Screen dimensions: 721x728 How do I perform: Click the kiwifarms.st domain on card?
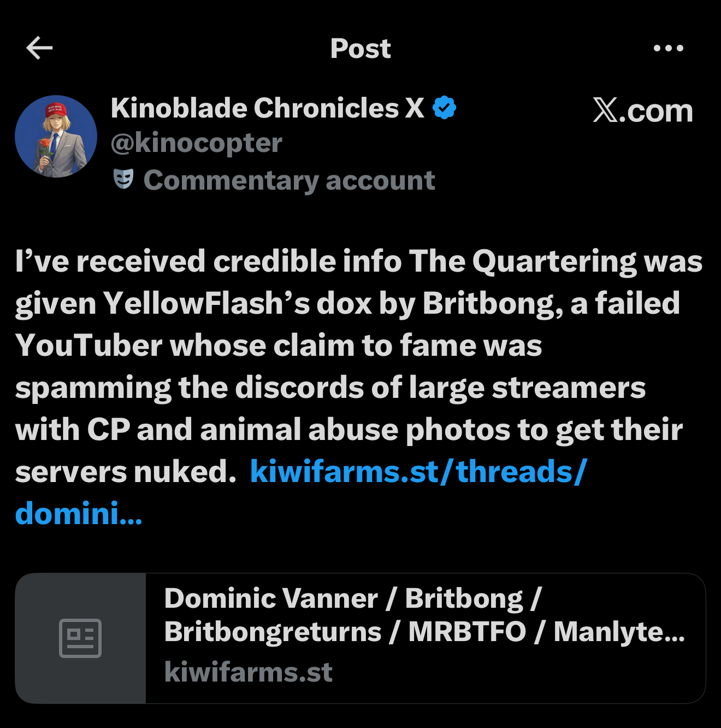pos(249,672)
